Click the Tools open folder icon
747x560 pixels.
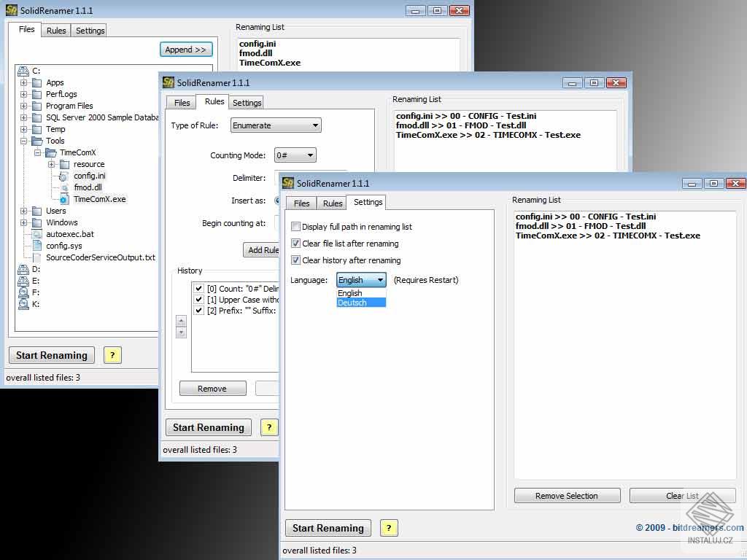click(36, 141)
